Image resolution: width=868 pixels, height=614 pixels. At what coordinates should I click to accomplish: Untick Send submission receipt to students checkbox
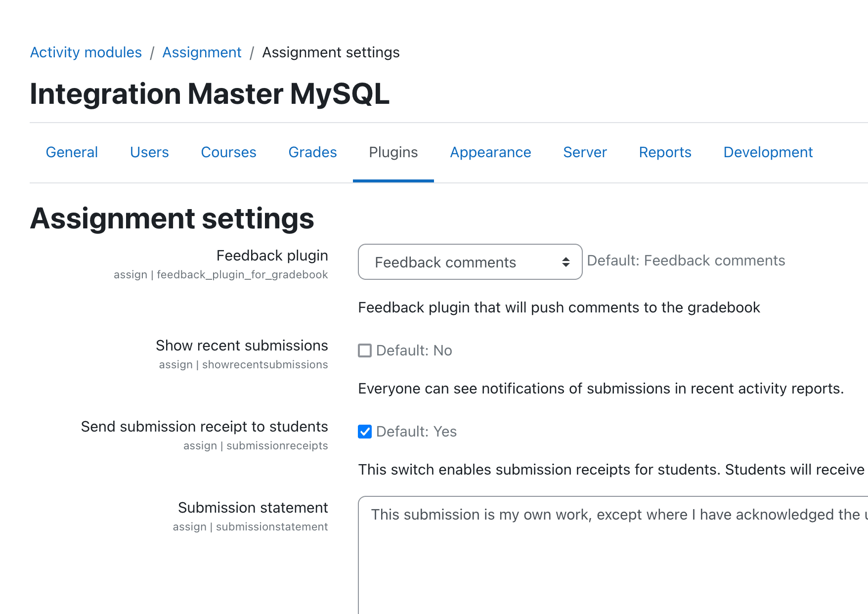tap(365, 432)
